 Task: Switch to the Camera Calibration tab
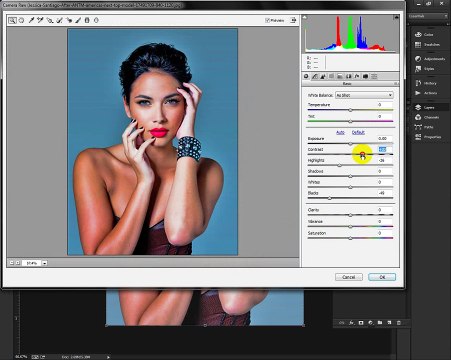pyautogui.click(x=365, y=76)
